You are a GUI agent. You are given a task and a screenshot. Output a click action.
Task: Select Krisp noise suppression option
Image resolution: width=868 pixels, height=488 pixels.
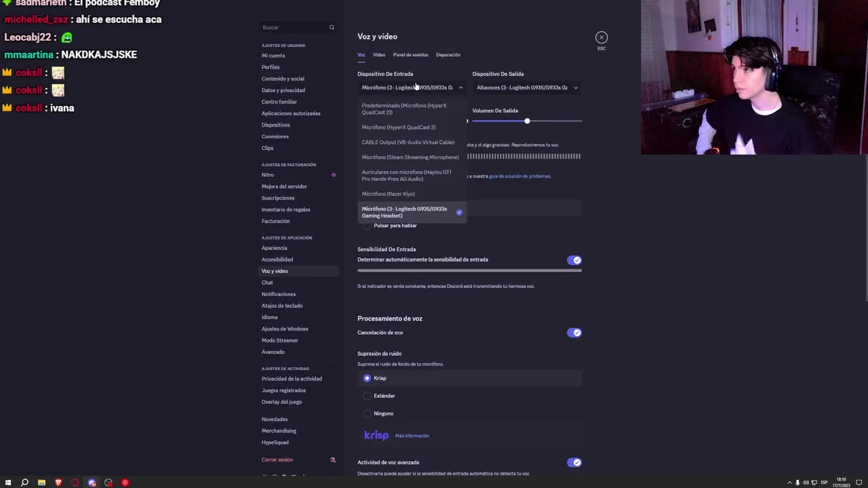469,378
